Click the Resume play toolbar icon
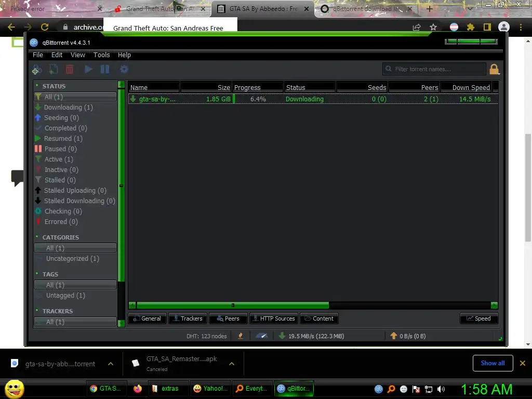532x399 pixels. [x=88, y=69]
